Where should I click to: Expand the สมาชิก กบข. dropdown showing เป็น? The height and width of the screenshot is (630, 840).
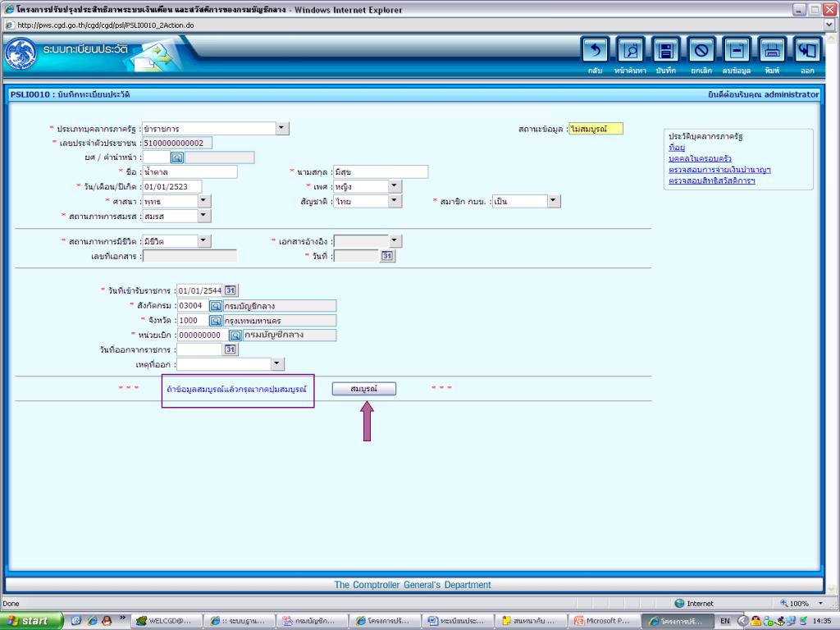(554, 201)
